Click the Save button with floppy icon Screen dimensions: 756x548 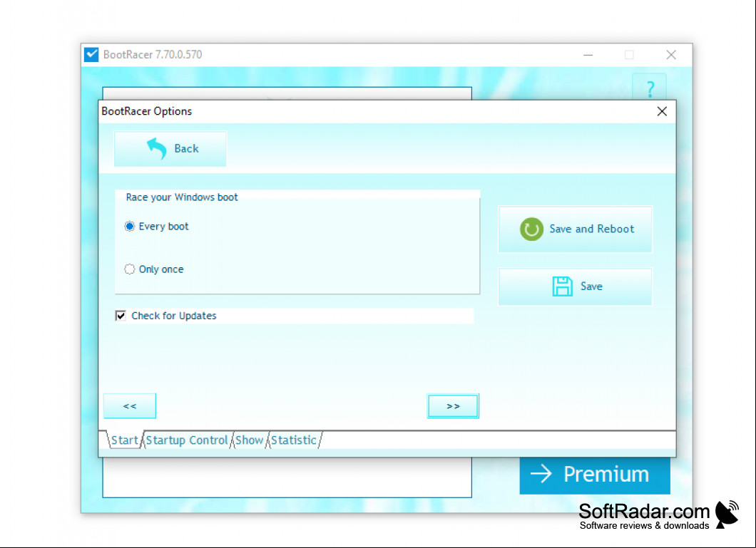click(575, 286)
